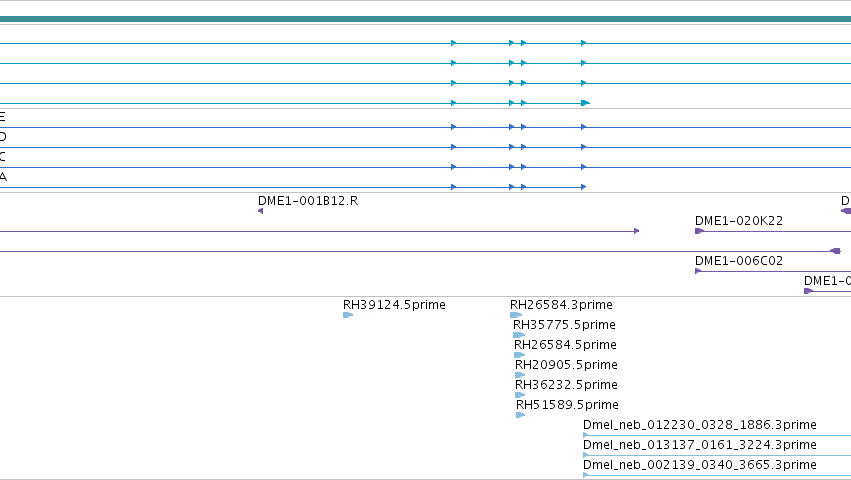Click the DME1-006C02 purple start arrow
The height and width of the screenshot is (480, 851).
pyautogui.click(x=698, y=271)
